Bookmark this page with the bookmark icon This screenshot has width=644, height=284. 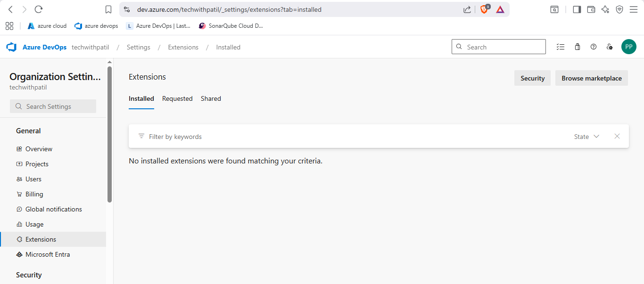108,9
